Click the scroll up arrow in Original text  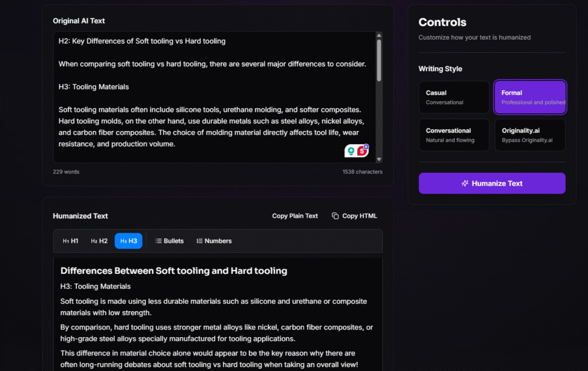[379, 36]
